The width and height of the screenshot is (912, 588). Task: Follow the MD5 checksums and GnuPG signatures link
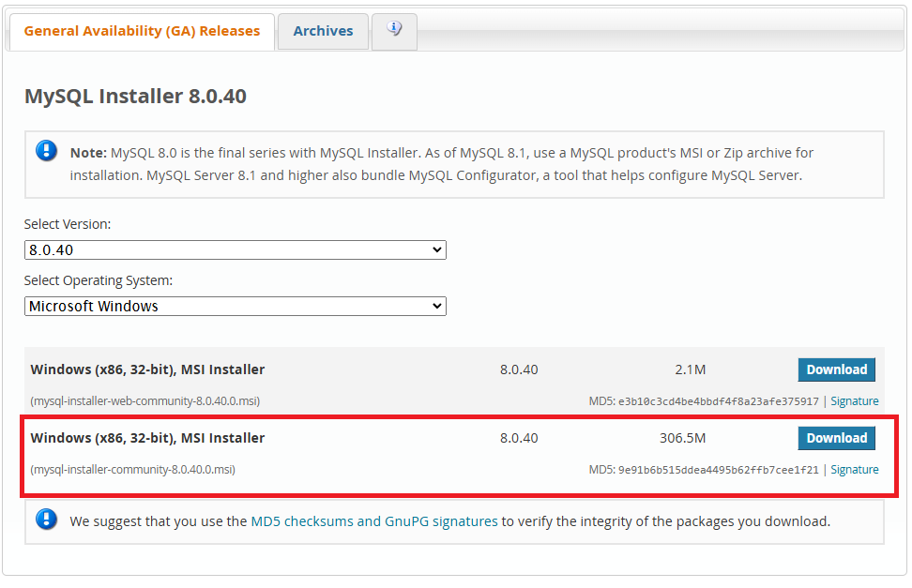374,521
